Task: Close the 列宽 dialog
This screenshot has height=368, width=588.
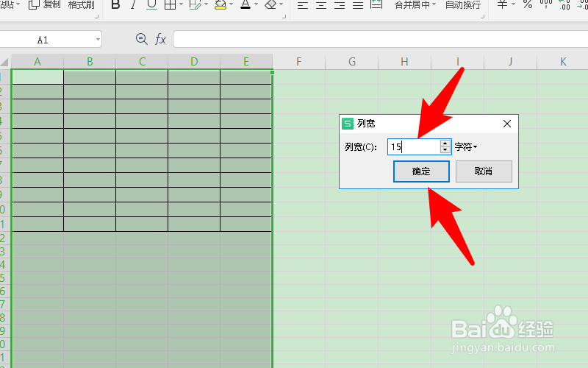Action: pyautogui.click(x=507, y=124)
